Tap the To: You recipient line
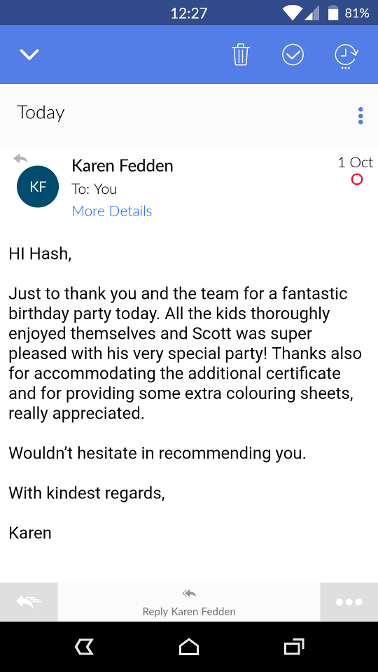The width and height of the screenshot is (378, 672). click(94, 189)
